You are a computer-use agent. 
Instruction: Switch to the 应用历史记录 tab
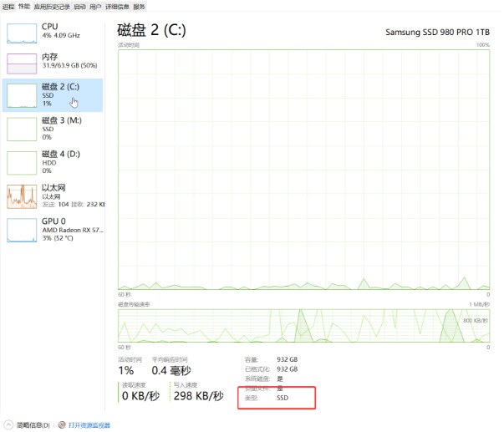click(53, 6)
